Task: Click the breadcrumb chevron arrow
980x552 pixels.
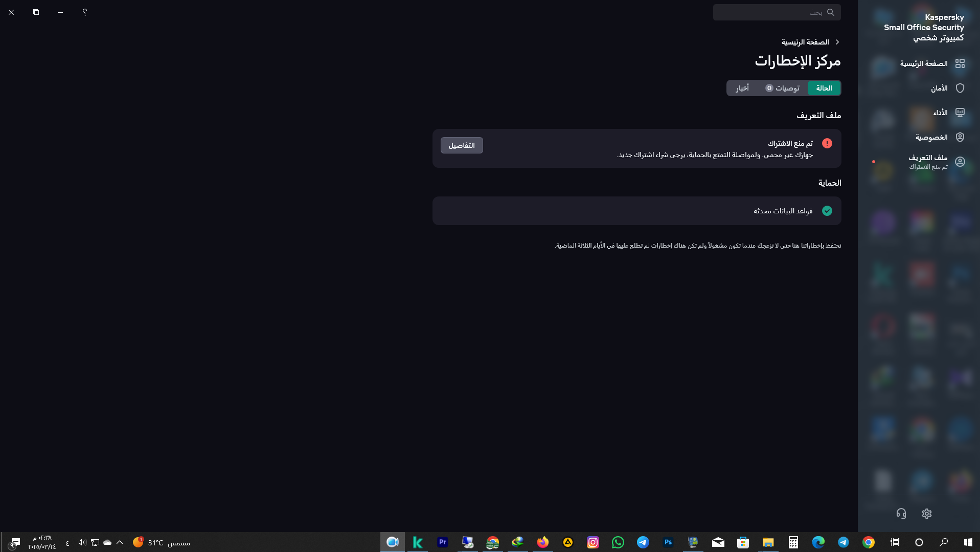Action: click(x=837, y=42)
